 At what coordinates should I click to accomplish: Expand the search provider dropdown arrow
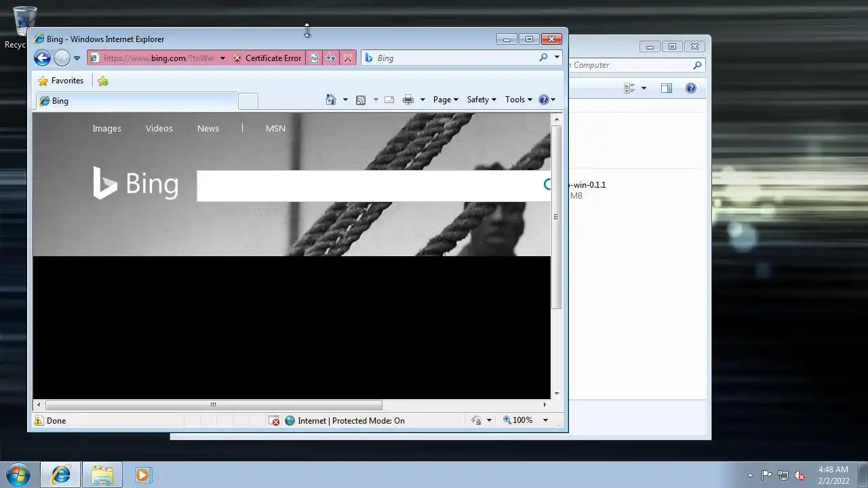coord(557,58)
